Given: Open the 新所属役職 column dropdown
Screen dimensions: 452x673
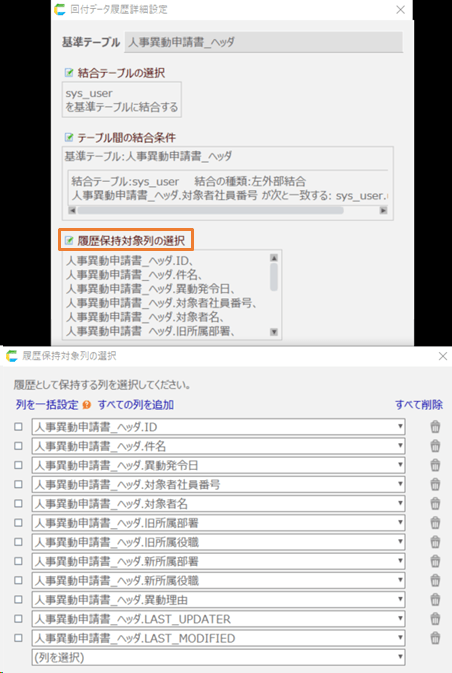Looking at the screenshot, I should coord(218,580).
